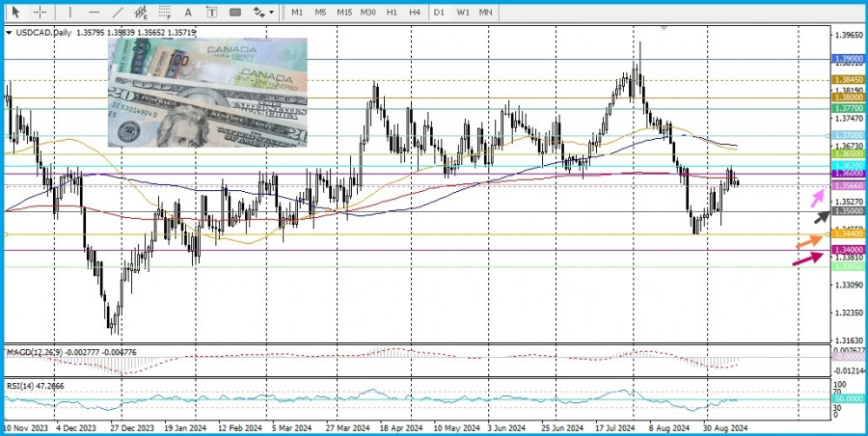The height and width of the screenshot is (436, 868).
Task: Switch to the H4 timeframe
Action: [x=415, y=13]
